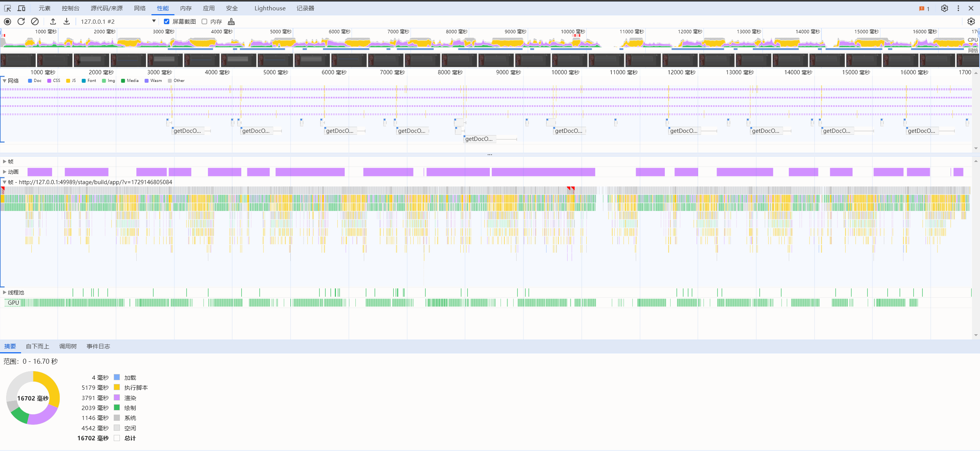Image resolution: width=980 pixels, height=451 pixels.
Task: Click the first getDocO... network request
Action: [x=187, y=131]
